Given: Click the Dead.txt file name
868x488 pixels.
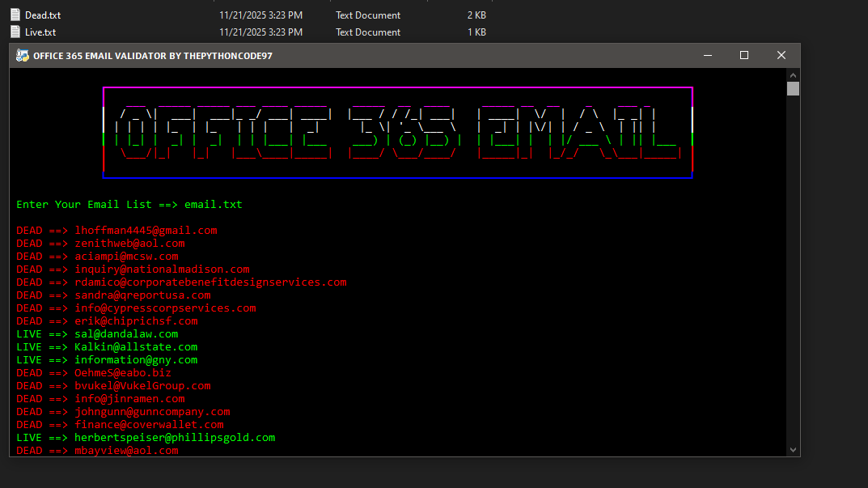Looking at the screenshot, I should click(x=43, y=15).
